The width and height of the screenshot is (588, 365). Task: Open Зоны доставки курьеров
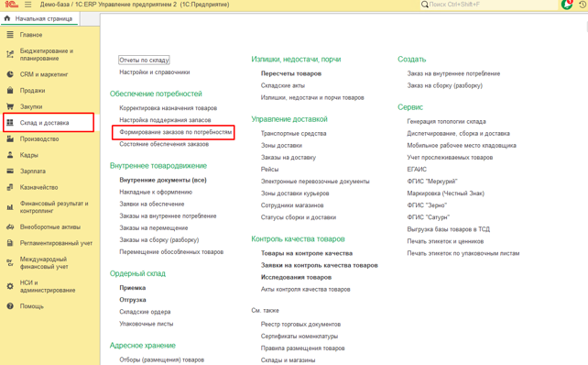(295, 194)
